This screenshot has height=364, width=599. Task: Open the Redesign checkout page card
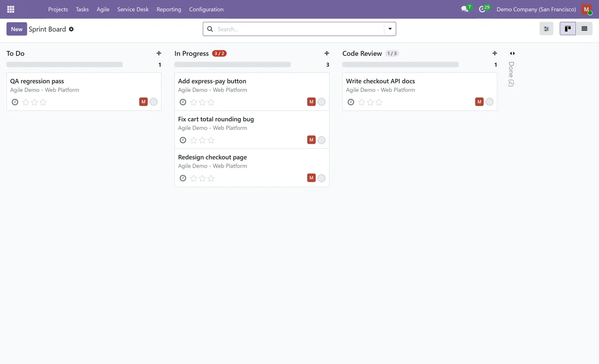click(252, 168)
